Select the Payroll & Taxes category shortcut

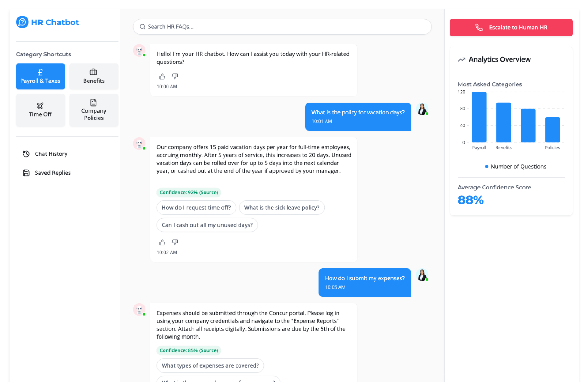tap(40, 76)
